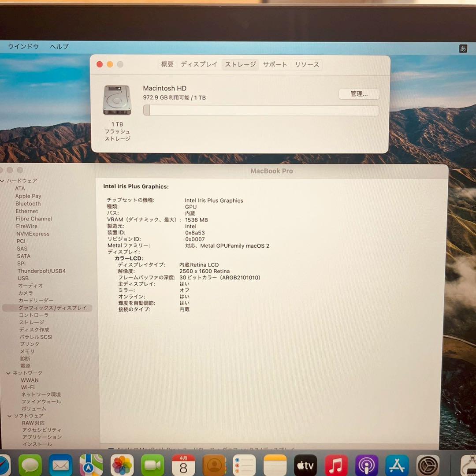The width and height of the screenshot is (476, 476).
Task: Launch Apple TV from the Dock
Action: 305,465
